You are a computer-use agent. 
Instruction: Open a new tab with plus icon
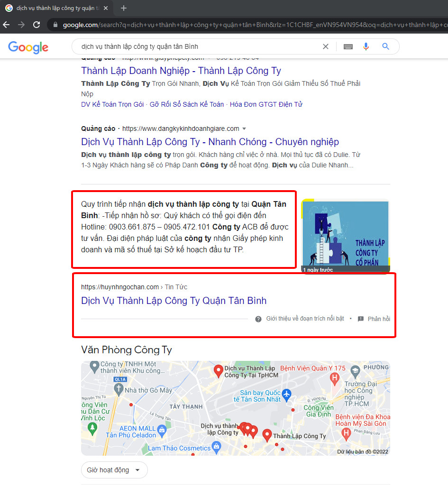tap(124, 8)
